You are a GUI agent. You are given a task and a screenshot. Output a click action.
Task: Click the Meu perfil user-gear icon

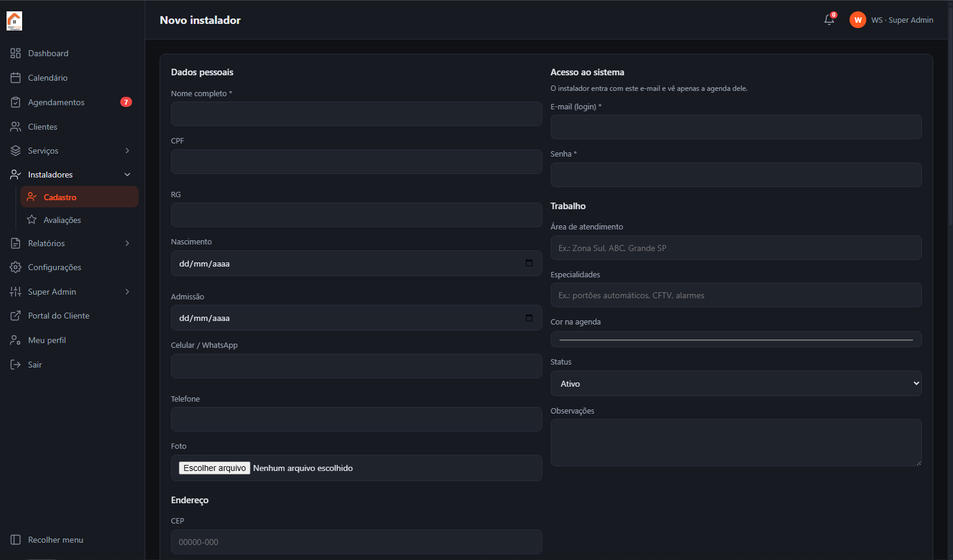(x=16, y=340)
